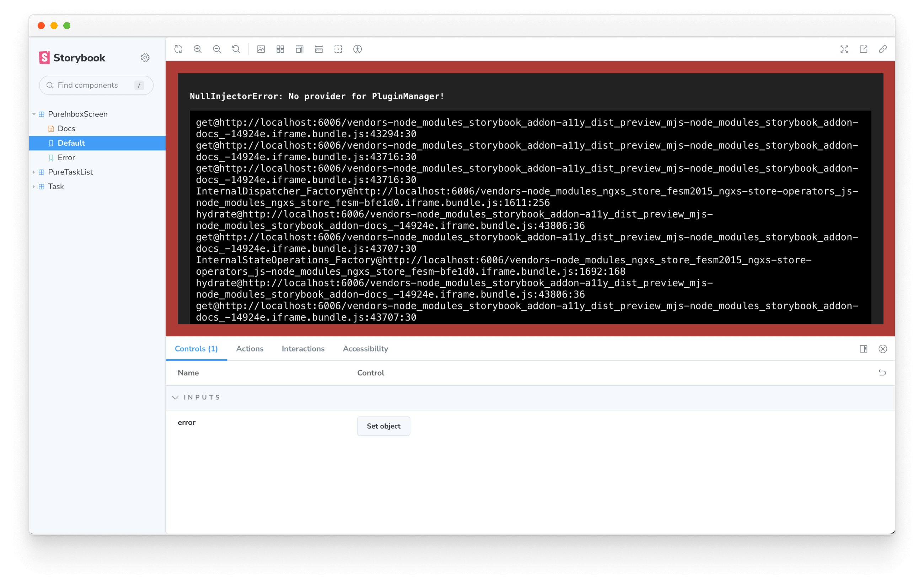The image size is (924, 585).
Task: Click the fullscreen expand icon
Action: (844, 49)
